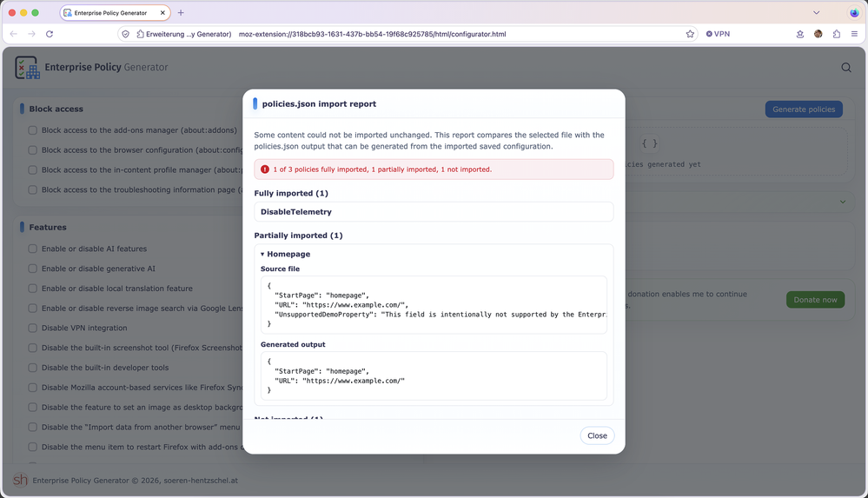Open the downloads toolbar icon
Screen dimensions: 868x498
[x=800, y=34]
